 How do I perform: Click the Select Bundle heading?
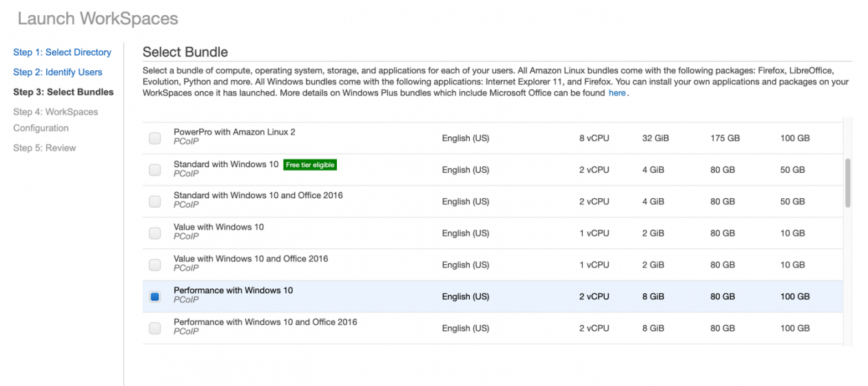pos(185,52)
